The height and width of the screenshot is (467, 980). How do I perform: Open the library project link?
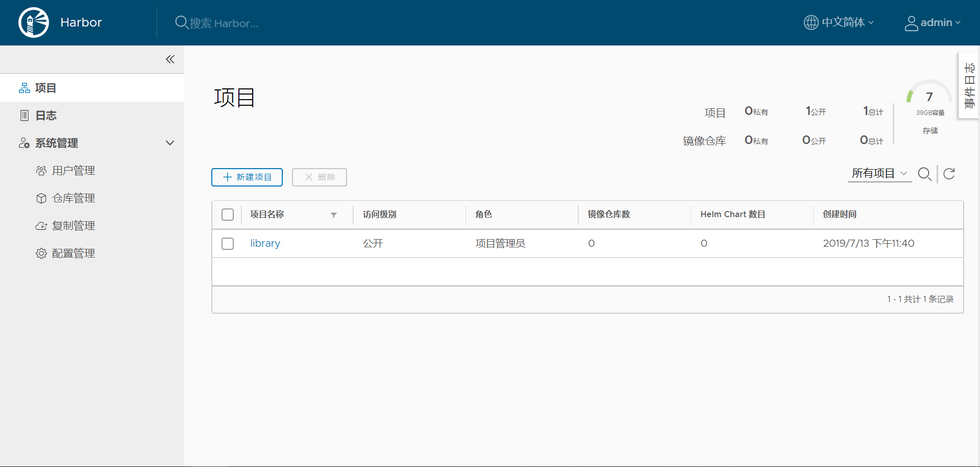265,244
